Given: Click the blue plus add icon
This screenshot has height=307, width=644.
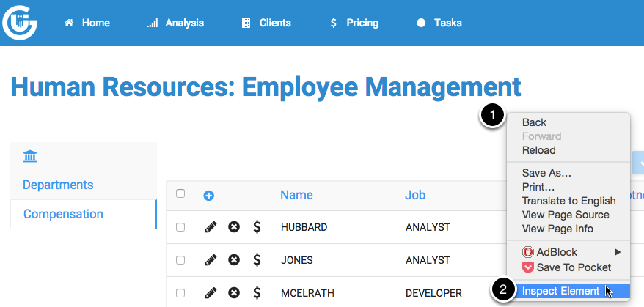Looking at the screenshot, I should (208, 196).
